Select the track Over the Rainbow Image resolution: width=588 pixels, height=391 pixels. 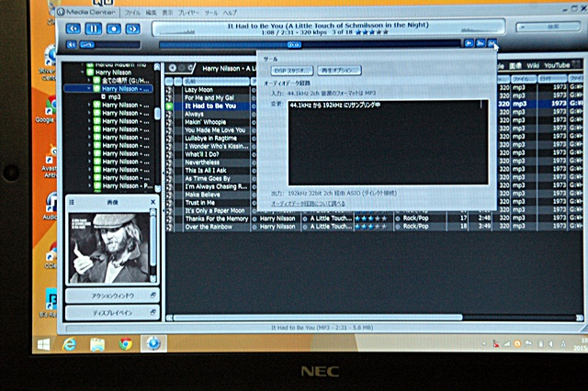[209, 227]
